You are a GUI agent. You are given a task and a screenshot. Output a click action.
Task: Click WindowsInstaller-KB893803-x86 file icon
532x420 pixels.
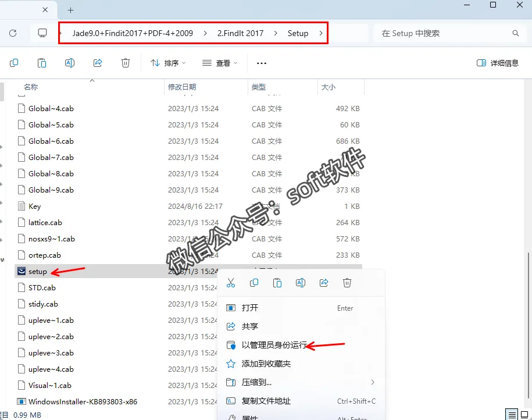22,401
